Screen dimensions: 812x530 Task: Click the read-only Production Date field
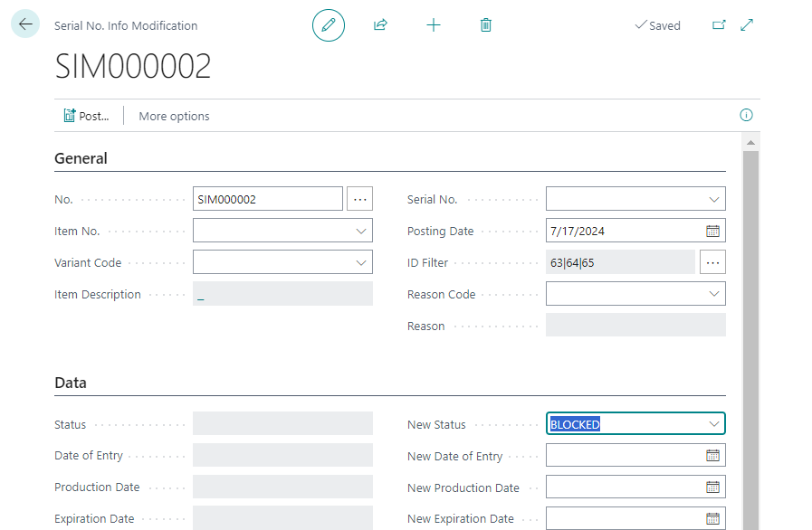click(282, 487)
